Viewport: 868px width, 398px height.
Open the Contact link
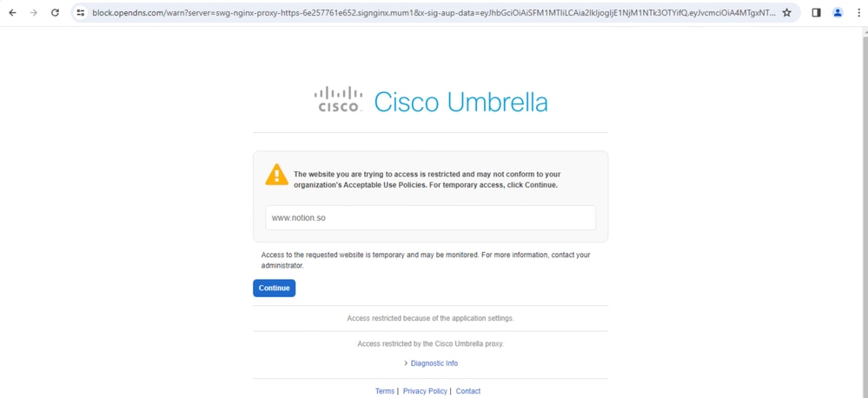(467, 391)
